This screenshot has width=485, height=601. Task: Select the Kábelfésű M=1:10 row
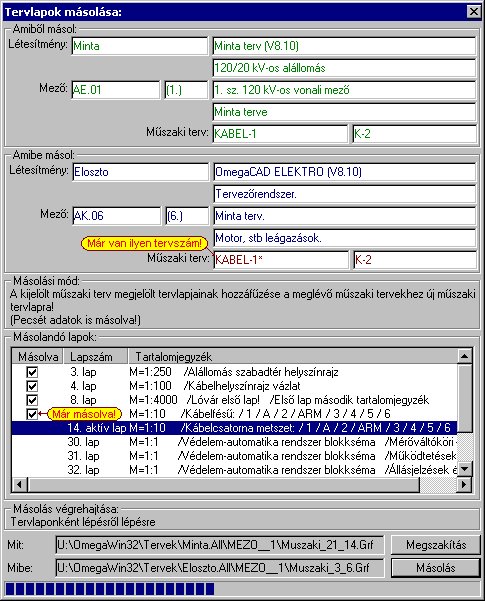point(235,414)
